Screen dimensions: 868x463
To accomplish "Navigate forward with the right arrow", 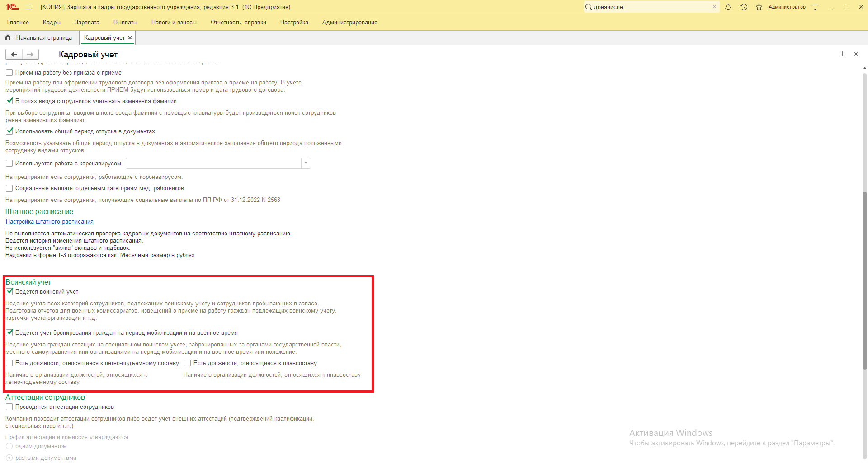I will [x=30, y=54].
